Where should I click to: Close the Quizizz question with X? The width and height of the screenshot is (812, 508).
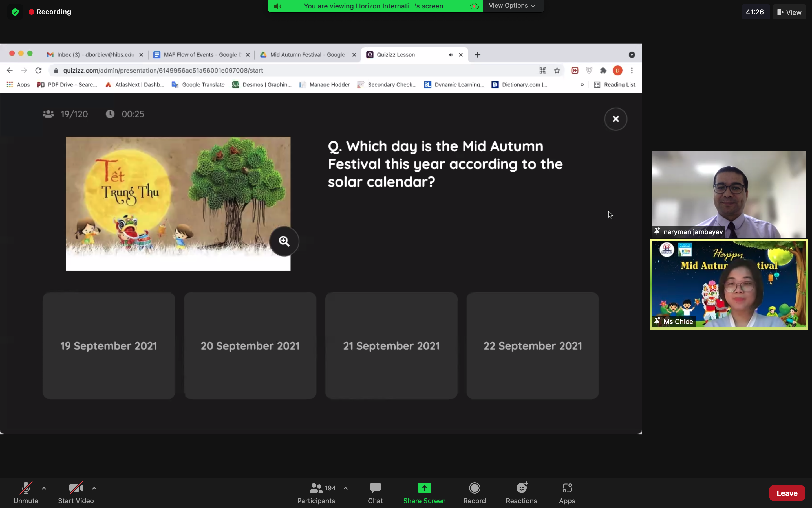(616, 119)
